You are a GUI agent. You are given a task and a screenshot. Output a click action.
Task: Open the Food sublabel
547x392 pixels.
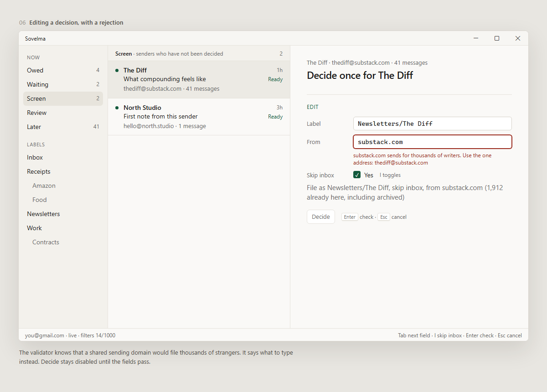click(63, 200)
